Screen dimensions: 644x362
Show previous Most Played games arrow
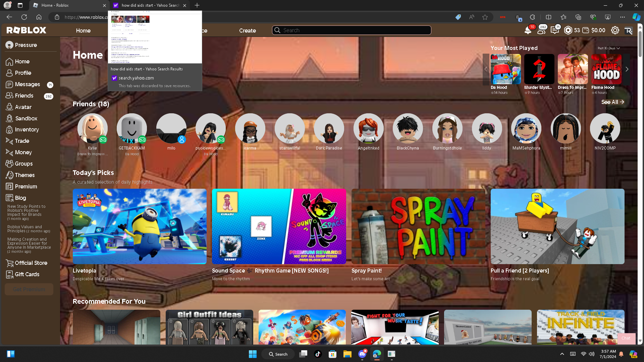point(486,69)
